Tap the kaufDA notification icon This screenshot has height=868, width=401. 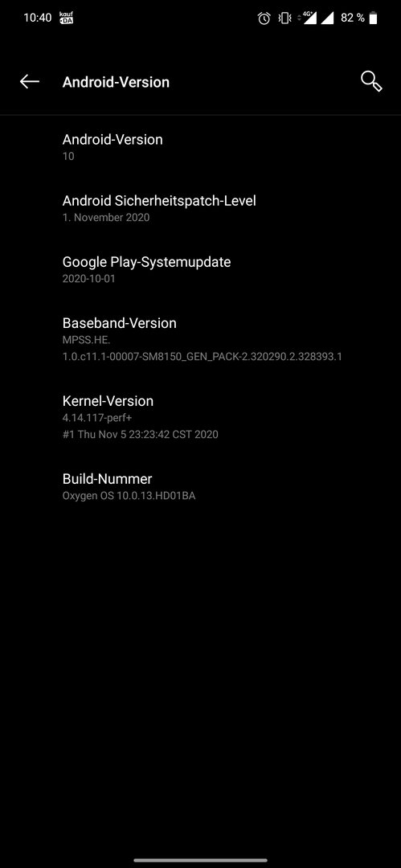[x=67, y=18]
